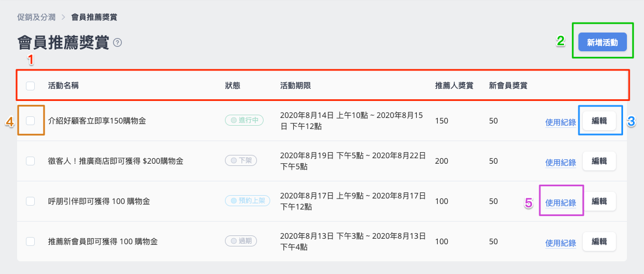Click the help question mark icon beside 會員推薦獎賞
The height and width of the screenshot is (274, 644).
coord(117,42)
